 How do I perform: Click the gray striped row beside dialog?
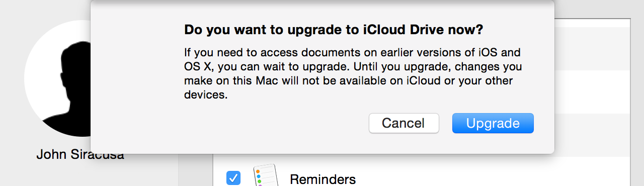pyautogui.click(x=592, y=49)
